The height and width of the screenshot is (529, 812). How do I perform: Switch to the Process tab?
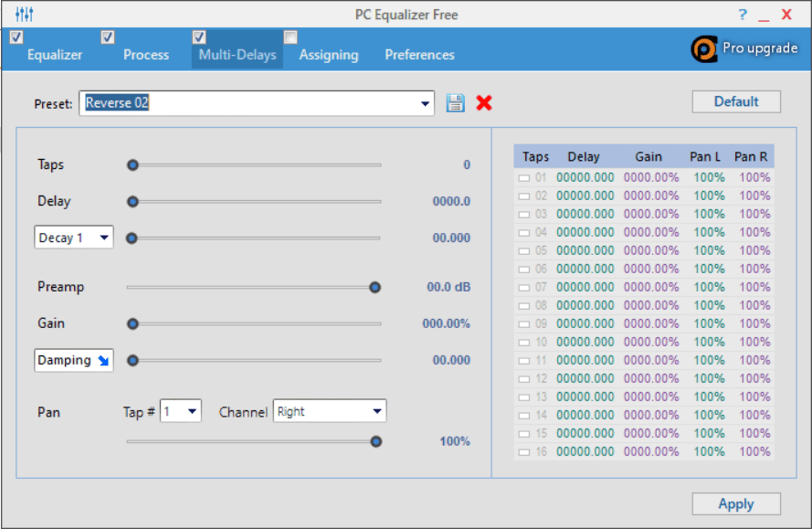[146, 55]
